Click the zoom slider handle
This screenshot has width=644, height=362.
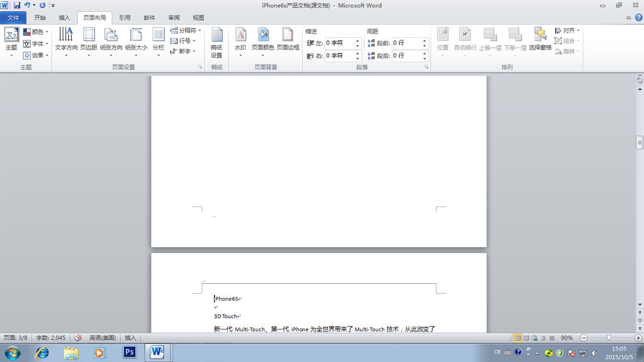click(609, 338)
